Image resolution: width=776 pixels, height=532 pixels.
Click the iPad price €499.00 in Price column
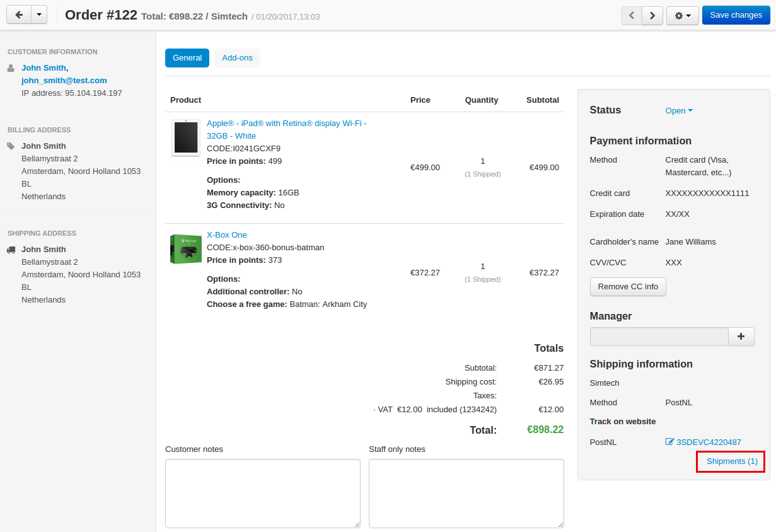[425, 167]
